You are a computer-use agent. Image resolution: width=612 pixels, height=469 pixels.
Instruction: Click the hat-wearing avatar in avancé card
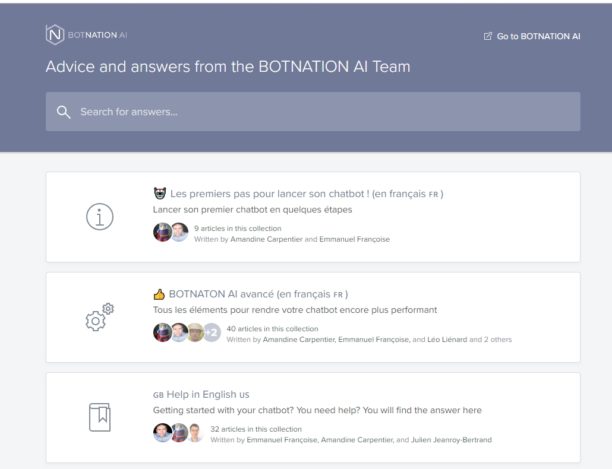click(196, 333)
